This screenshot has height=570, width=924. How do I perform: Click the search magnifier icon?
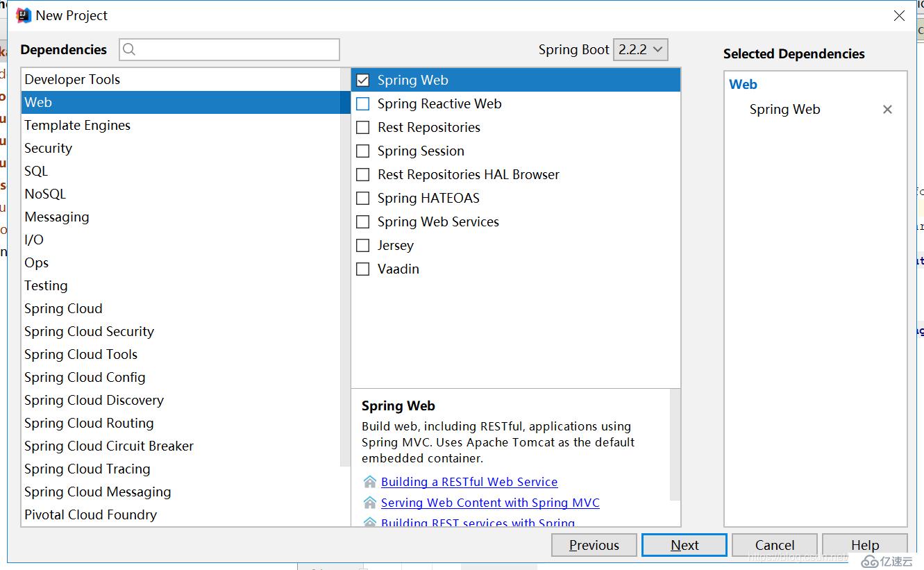point(129,49)
